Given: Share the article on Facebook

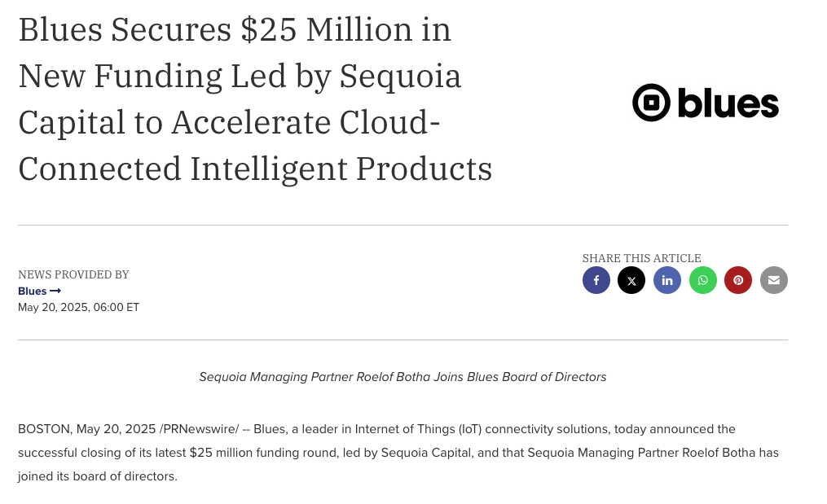Looking at the screenshot, I should 596,280.
